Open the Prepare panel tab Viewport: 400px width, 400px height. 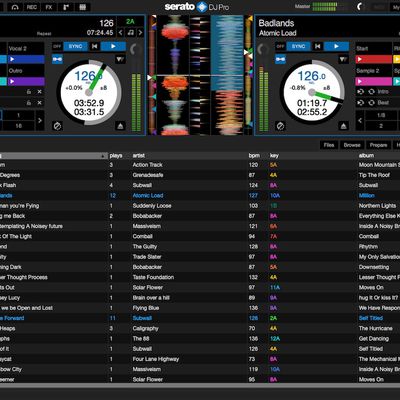pos(378,145)
